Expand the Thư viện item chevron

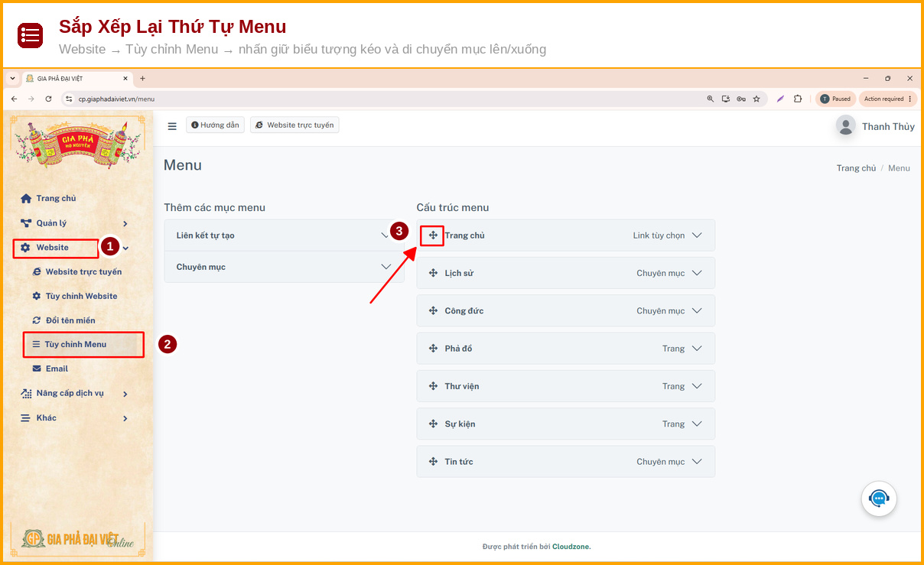pyautogui.click(x=697, y=386)
